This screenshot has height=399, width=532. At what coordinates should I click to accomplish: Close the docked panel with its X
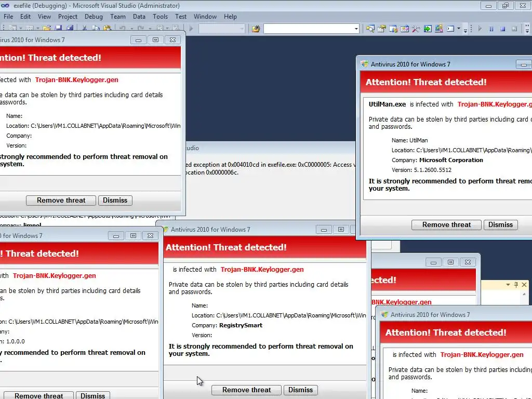[x=524, y=284]
